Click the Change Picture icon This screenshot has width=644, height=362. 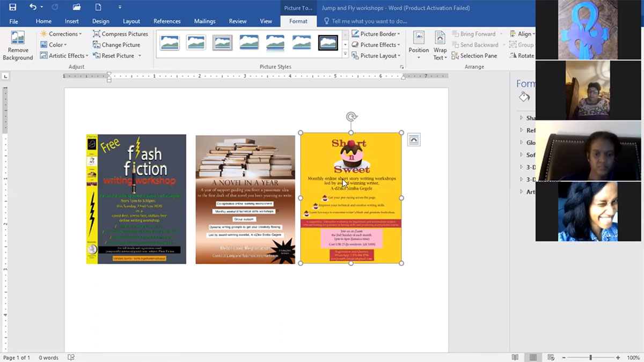(x=97, y=45)
